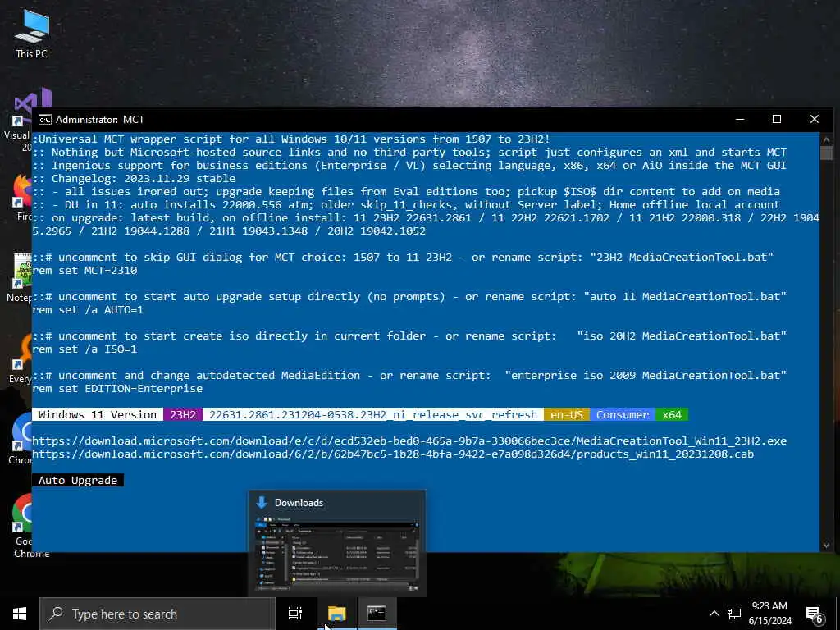Click the 'rem set /a AUTO=1' line
This screenshot has width=840, height=630.
click(88, 309)
